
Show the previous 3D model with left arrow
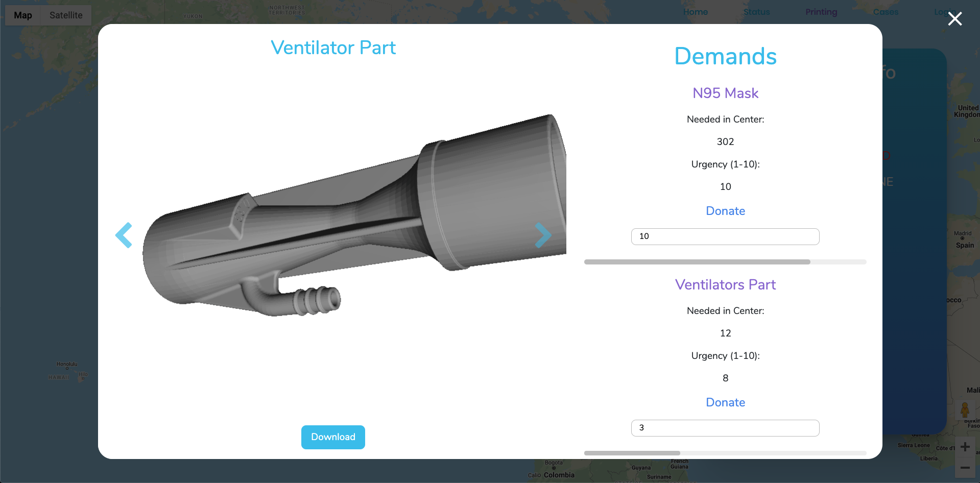(x=124, y=235)
